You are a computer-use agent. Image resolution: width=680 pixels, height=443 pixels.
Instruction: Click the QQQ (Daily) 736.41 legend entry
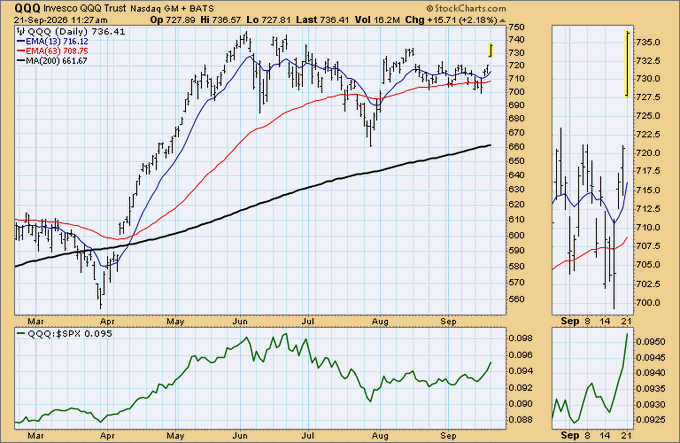[x=71, y=32]
